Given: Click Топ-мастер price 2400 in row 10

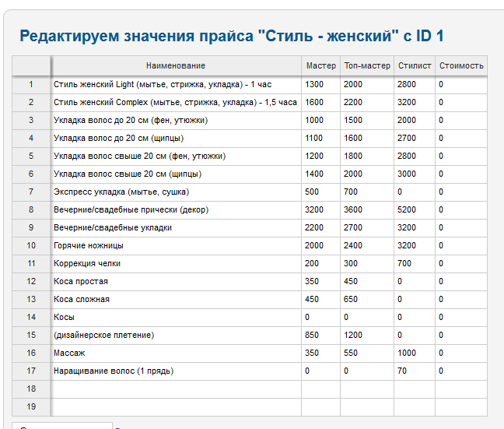Looking at the screenshot, I should (x=367, y=246).
